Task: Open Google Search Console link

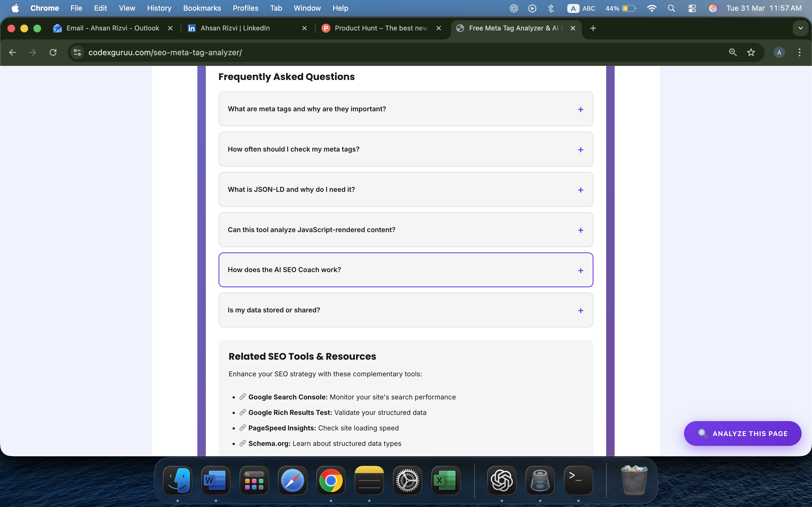Action: tap(288, 397)
